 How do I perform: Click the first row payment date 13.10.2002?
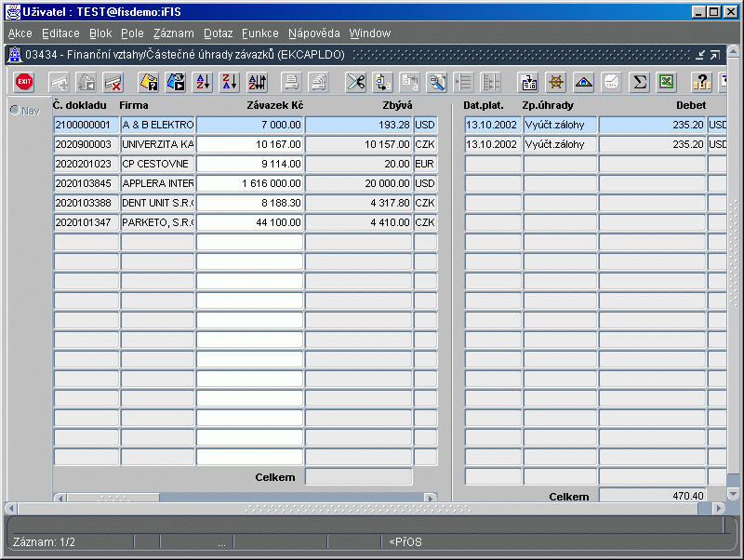click(493, 125)
